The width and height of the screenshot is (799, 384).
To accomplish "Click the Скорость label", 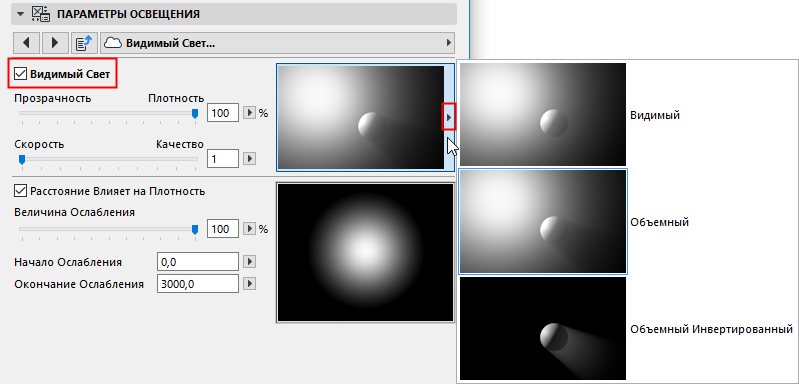I will [39, 144].
